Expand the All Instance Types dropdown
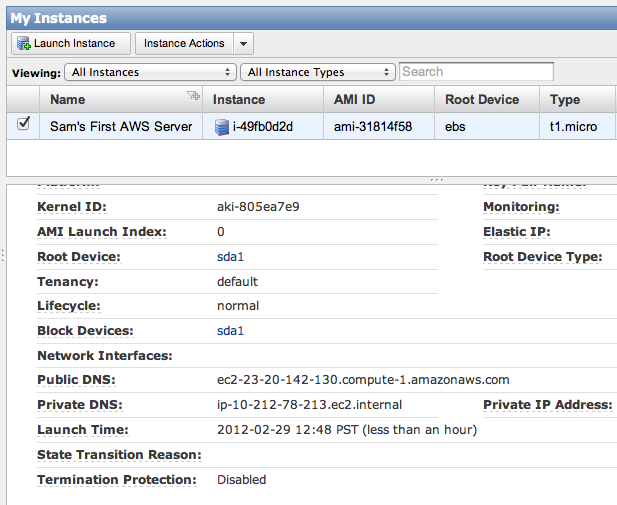 point(318,72)
